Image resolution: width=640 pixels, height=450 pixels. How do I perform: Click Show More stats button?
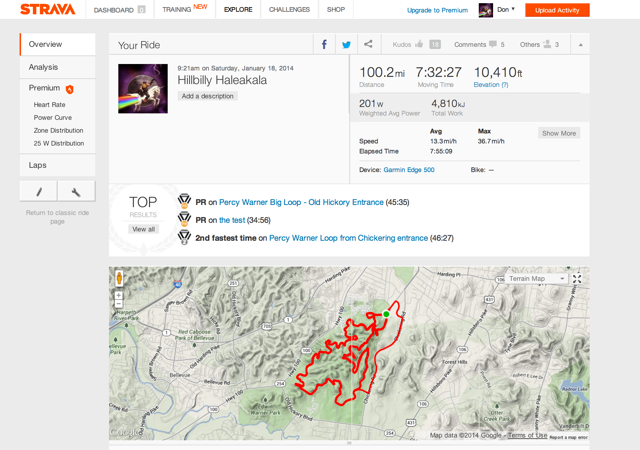[558, 133]
